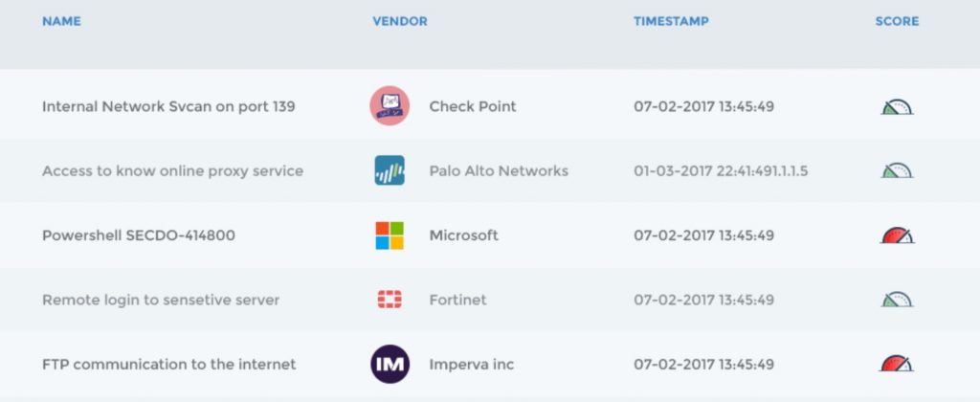Screen dimensions: 980x402
Task: Click red score gauge for FTP communication row
Action: (x=897, y=364)
